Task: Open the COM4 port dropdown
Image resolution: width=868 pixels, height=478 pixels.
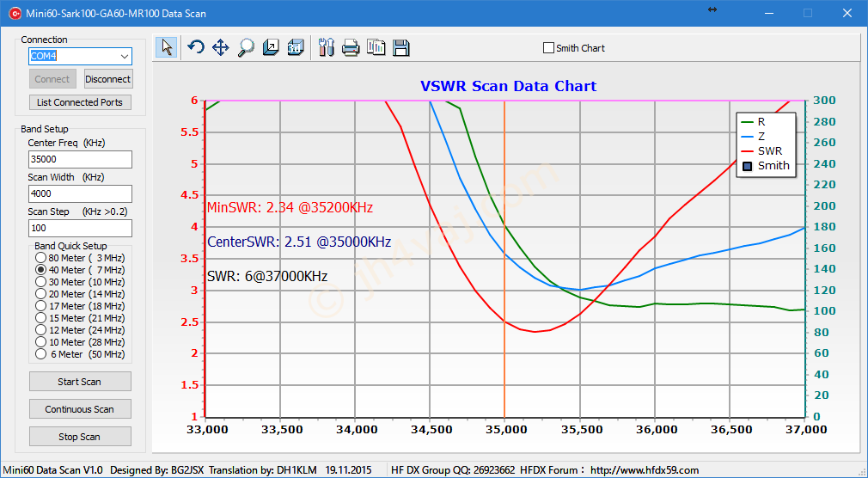Action: (x=124, y=57)
